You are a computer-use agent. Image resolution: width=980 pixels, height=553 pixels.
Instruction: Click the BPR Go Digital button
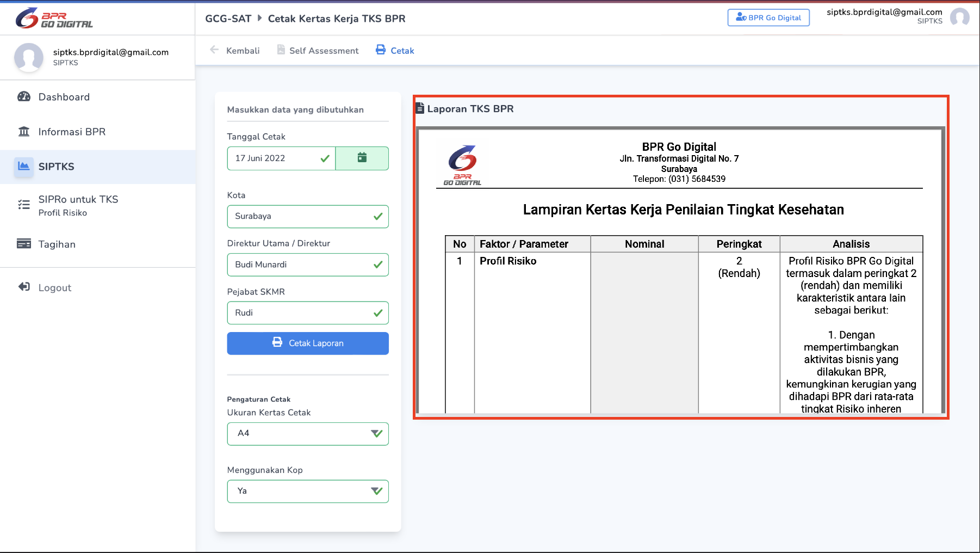(x=768, y=17)
